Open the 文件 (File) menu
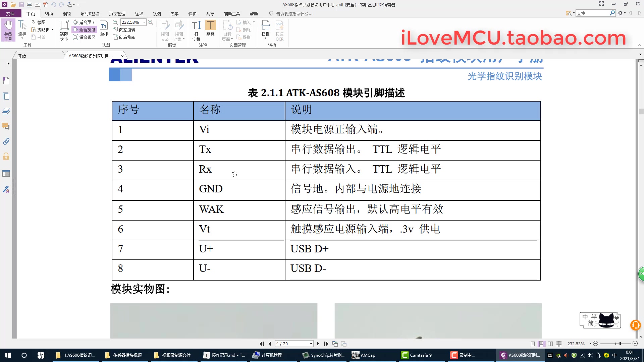Image resolution: width=644 pixels, height=362 pixels. 10,14
